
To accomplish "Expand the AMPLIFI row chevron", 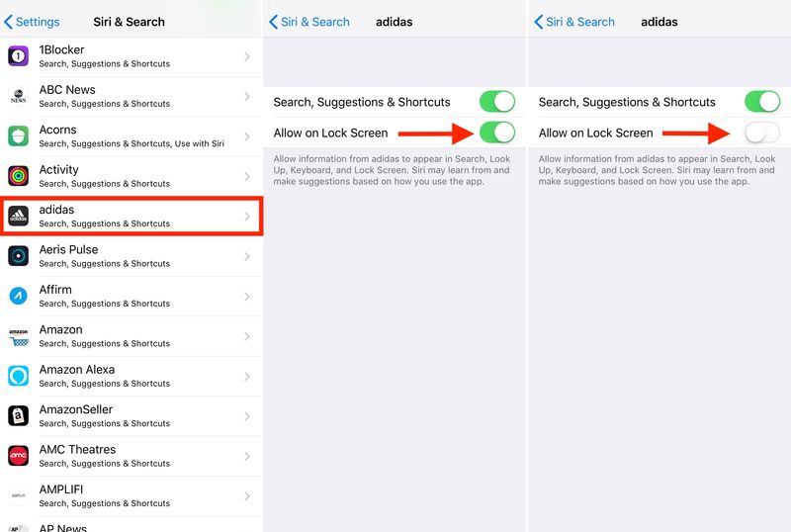I will coord(246,496).
